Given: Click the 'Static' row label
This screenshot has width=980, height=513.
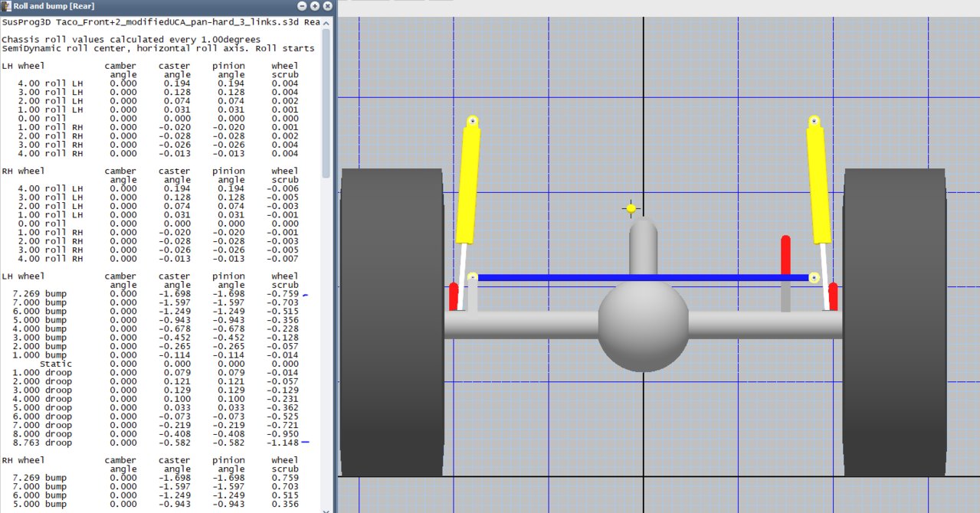Looking at the screenshot, I should (56, 364).
